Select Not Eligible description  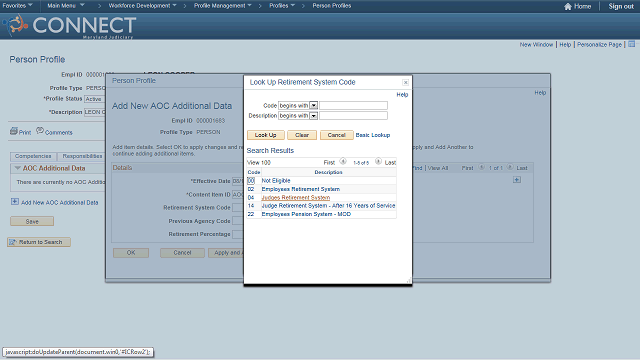point(276,180)
